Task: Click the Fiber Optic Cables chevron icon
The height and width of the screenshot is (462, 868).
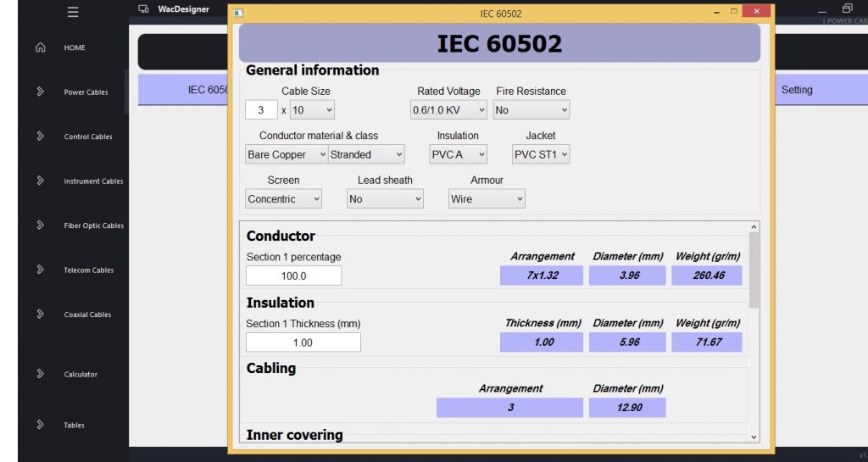Action: pyautogui.click(x=40, y=225)
